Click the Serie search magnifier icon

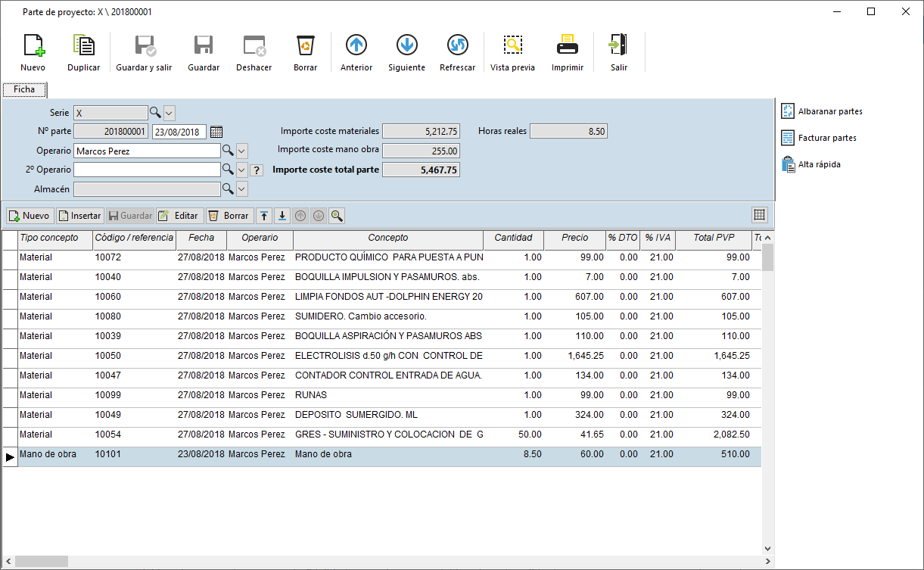click(155, 112)
